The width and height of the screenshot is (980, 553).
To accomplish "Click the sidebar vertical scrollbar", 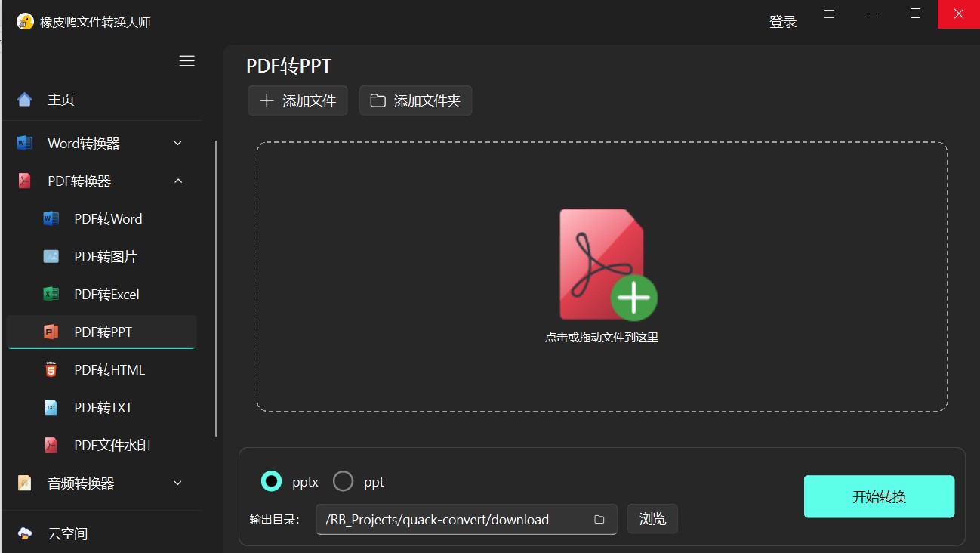I will [x=217, y=287].
